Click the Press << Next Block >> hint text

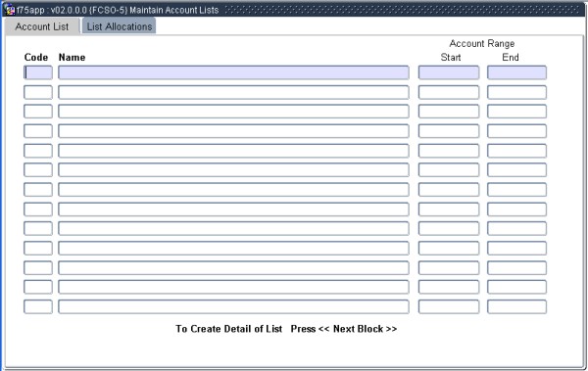click(344, 329)
